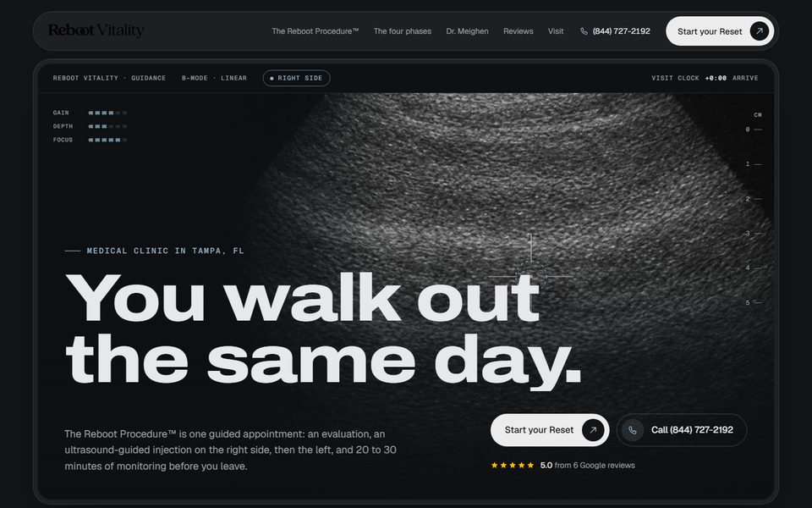
Task: Click Call (844) 727-2192 hero button
Action: 682,430
